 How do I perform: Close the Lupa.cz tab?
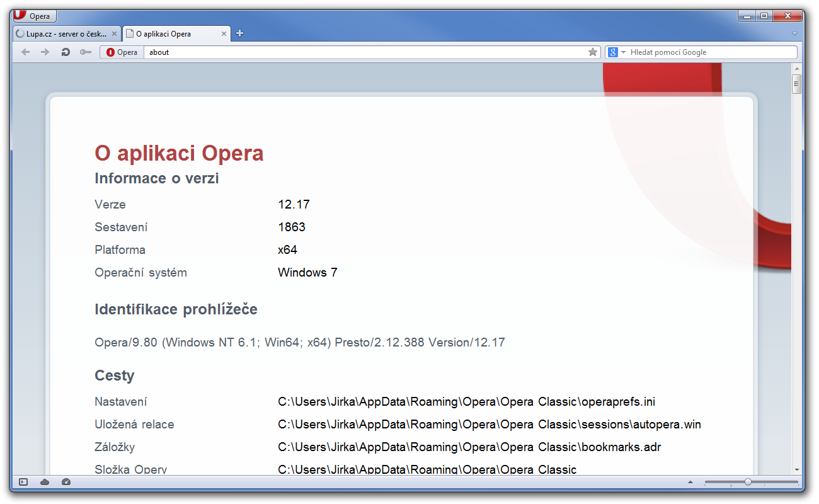point(114,34)
